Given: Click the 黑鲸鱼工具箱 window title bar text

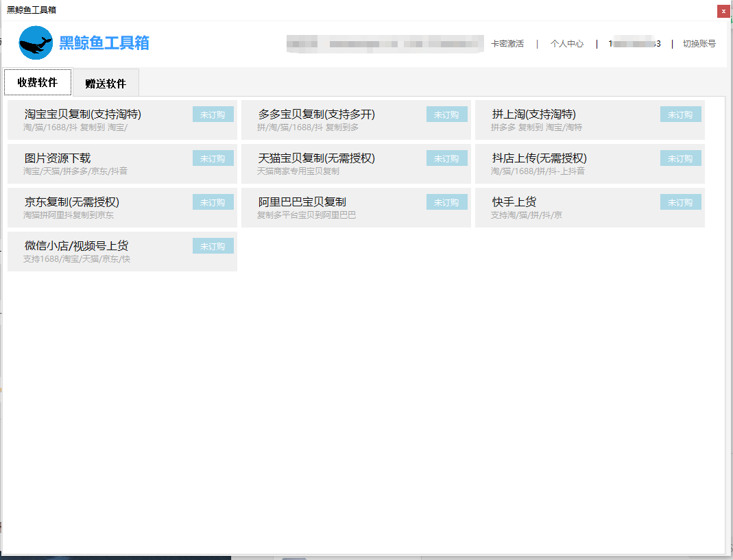Looking at the screenshot, I should point(32,10).
